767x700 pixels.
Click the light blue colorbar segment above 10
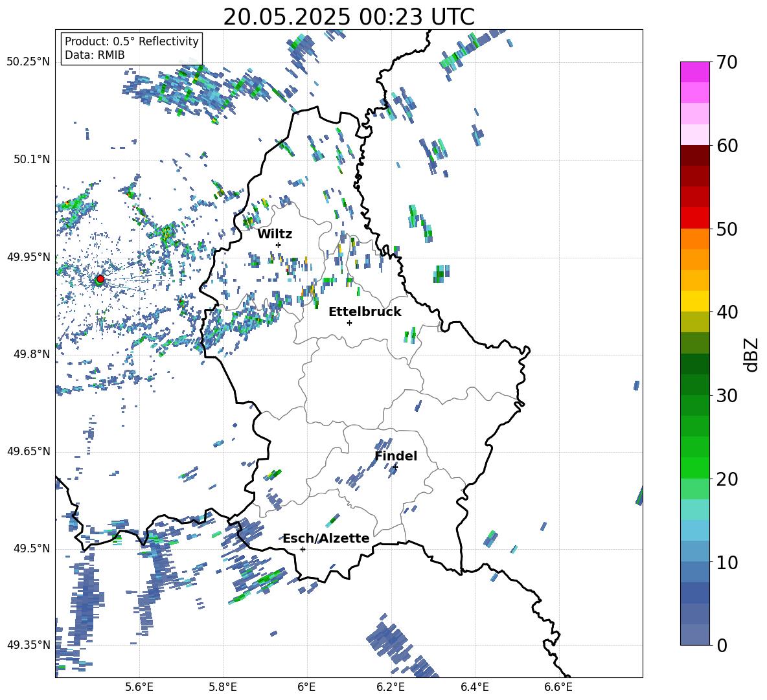coord(694,530)
